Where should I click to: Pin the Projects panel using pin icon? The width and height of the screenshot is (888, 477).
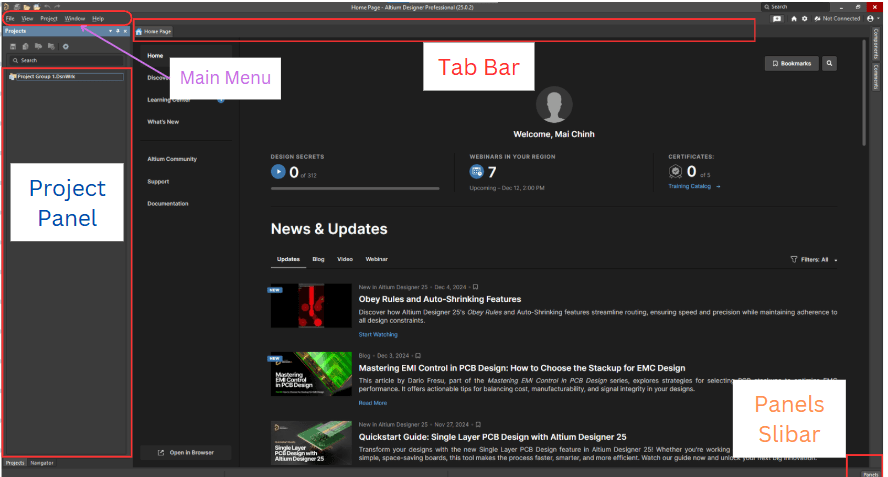click(118, 31)
